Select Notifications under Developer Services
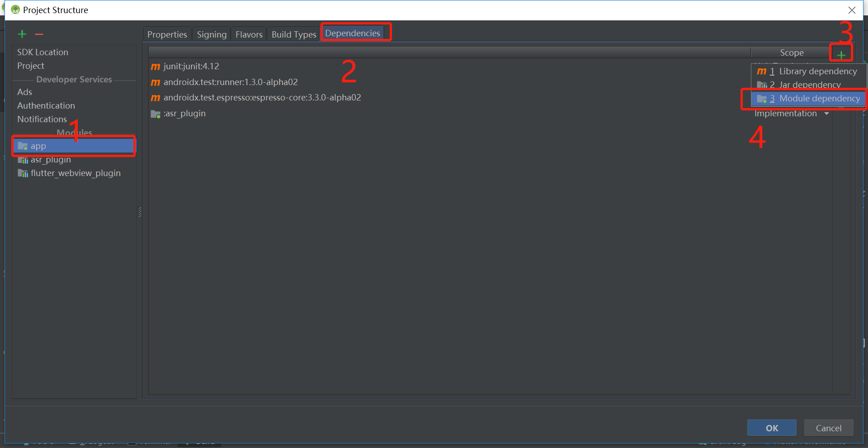Viewport: 868px width, 448px height. 75,119
